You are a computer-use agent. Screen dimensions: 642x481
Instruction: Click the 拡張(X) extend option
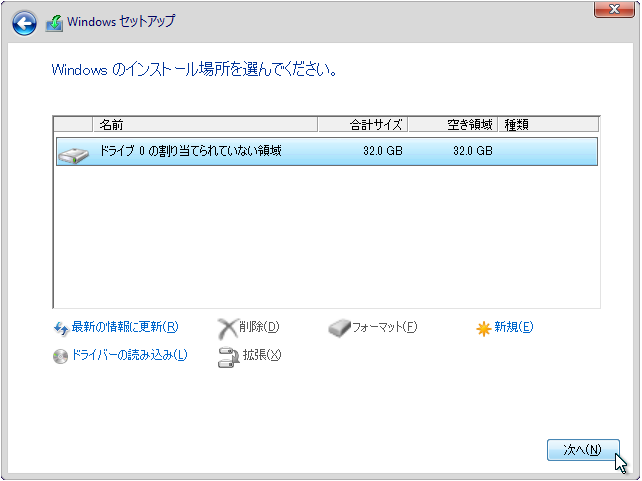tap(262, 355)
